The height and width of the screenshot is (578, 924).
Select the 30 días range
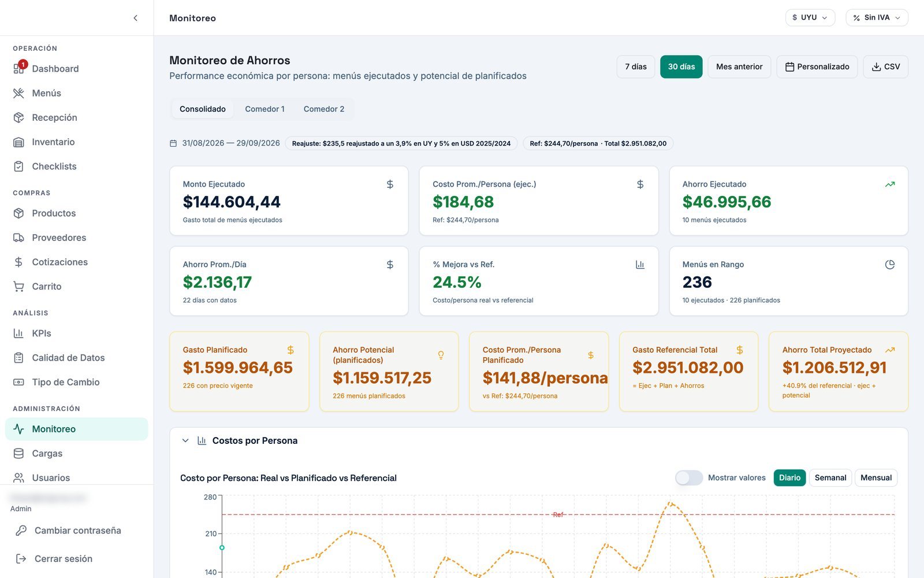pos(681,66)
